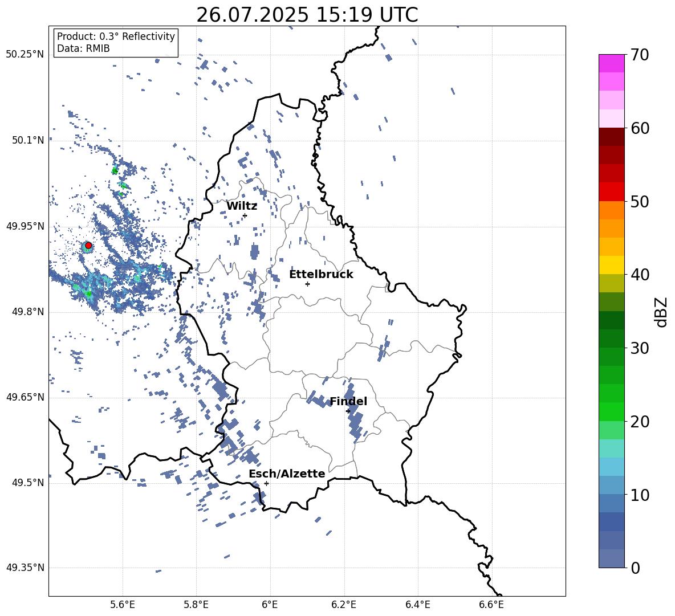Screen dimensions: 675x616
Task: Click the colorbar tick value 70
Action: pyautogui.click(x=640, y=55)
